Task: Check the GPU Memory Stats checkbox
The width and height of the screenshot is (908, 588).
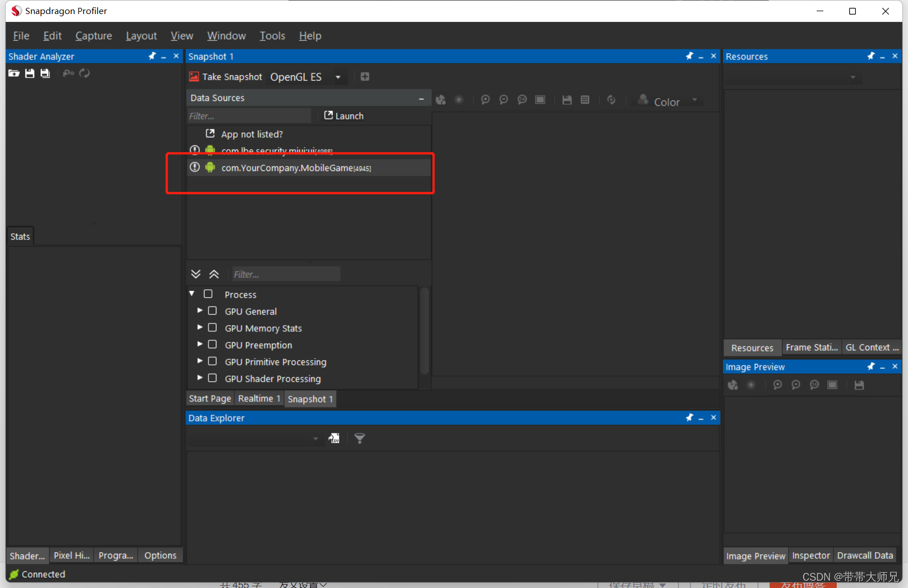Action: tap(212, 327)
